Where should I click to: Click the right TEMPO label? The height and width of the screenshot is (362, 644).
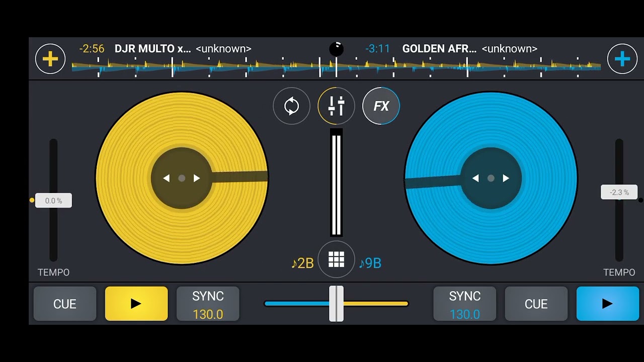coord(619,272)
